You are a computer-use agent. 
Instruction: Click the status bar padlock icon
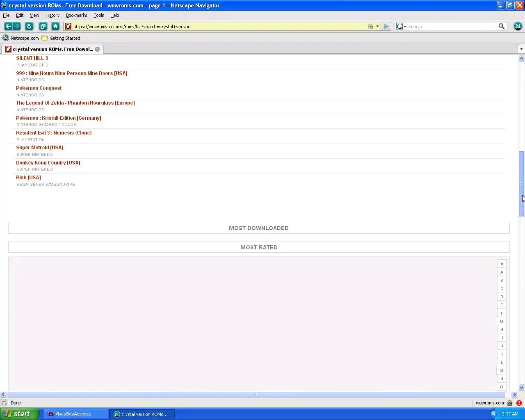click(x=510, y=403)
